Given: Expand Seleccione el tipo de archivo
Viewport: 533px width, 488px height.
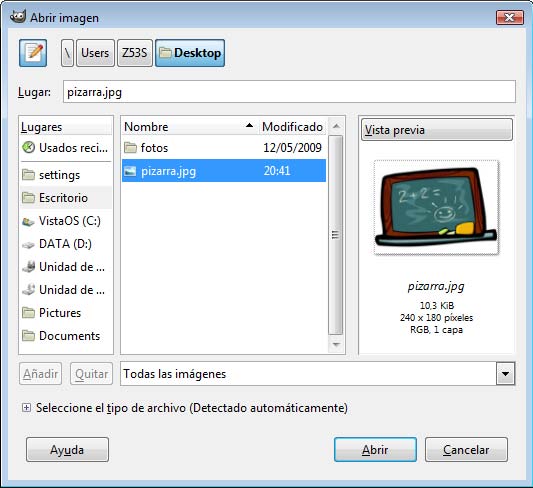Looking at the screenshot, I should (26, 407).
